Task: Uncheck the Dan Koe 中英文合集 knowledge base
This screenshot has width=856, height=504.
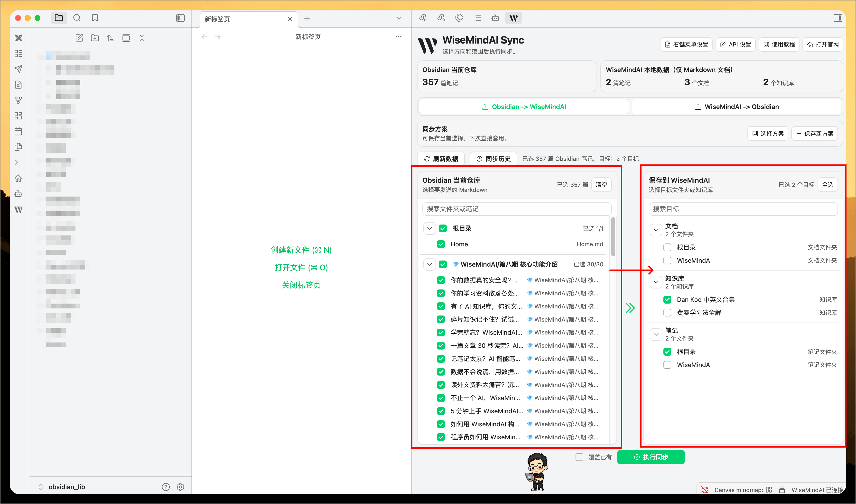Action: coord(667,299)
